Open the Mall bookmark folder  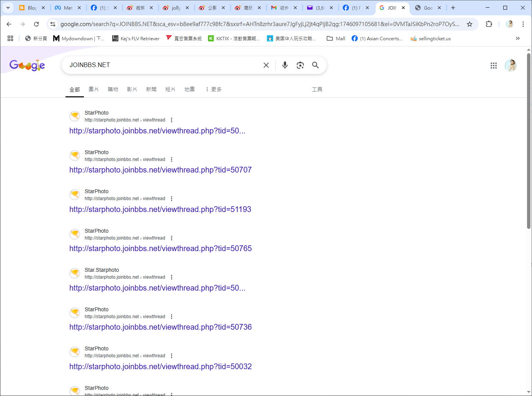[336, 38]
